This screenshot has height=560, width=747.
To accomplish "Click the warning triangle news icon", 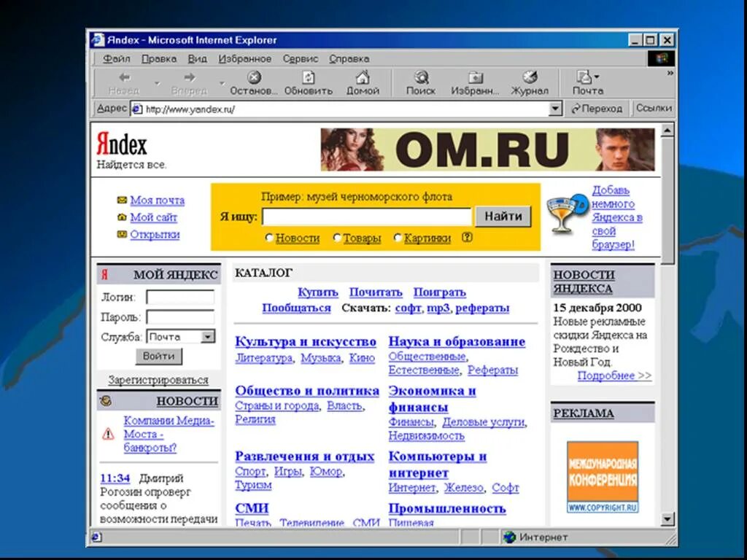I will (x=108, y=434).
